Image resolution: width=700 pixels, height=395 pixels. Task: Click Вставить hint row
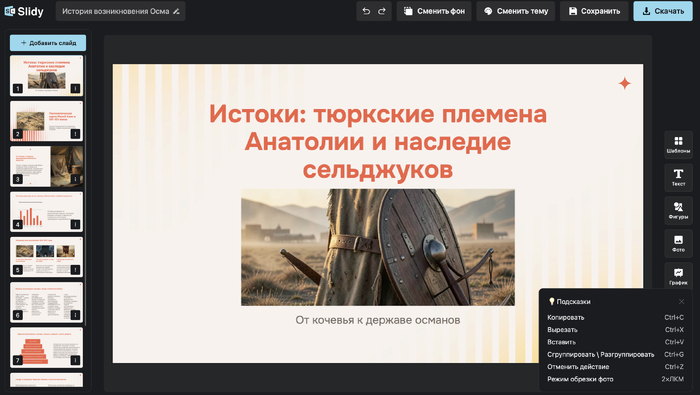click(615, 342)
